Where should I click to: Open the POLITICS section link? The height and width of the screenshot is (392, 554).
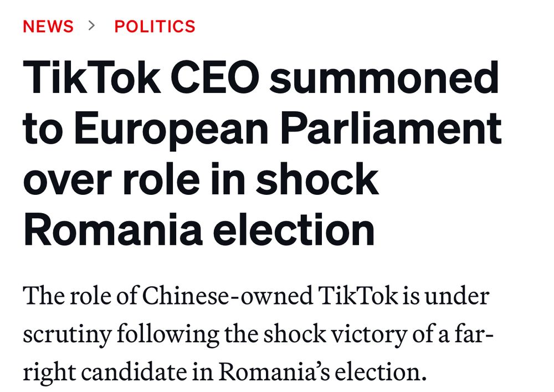tap(155, 27)
